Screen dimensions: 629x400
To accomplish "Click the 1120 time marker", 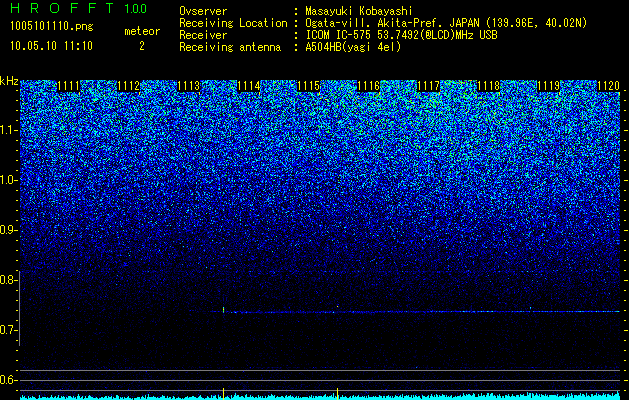I will (x=609, y=86).
